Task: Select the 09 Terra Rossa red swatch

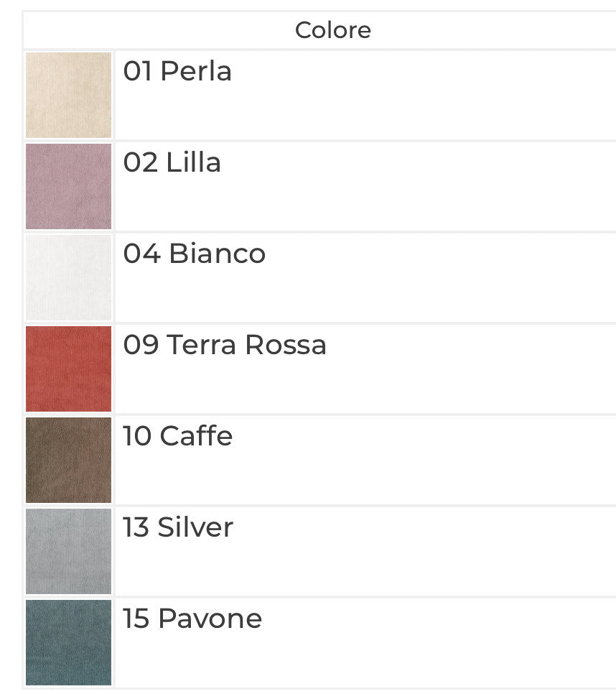Action: pos(68,369)
